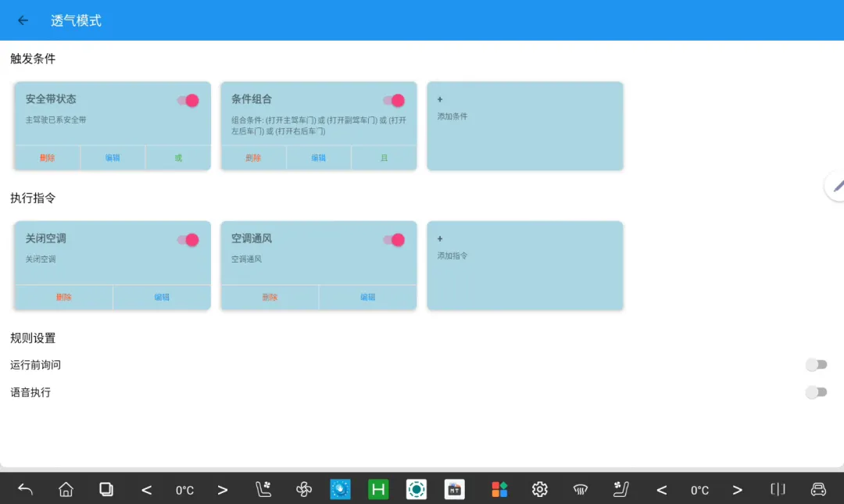Click the 运行前询问 label
Image resolution: width=844 pixels, height=504 pixels.
(35, 365)
